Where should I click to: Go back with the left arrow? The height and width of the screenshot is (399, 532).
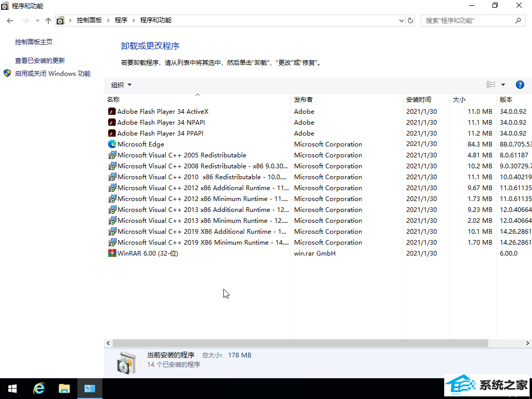click(x=10, y=21)
